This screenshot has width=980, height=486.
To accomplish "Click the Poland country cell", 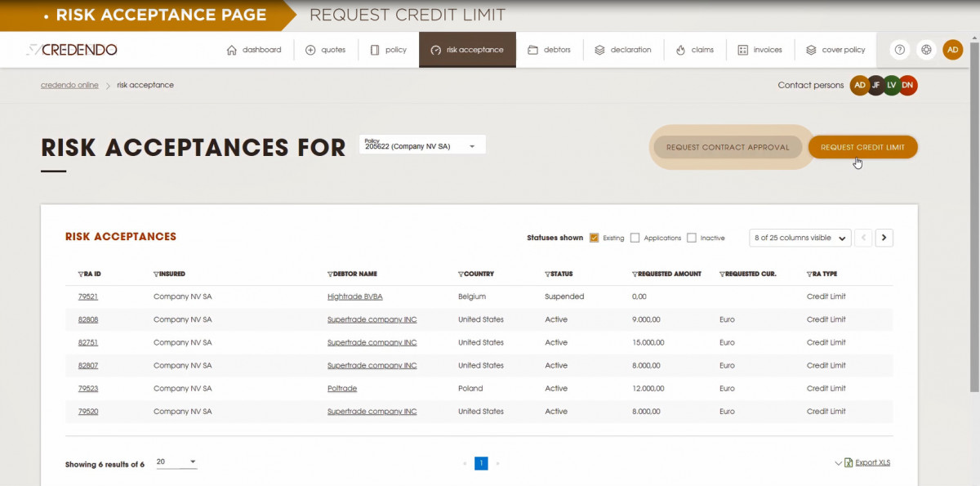I will [x=470, y=389].
